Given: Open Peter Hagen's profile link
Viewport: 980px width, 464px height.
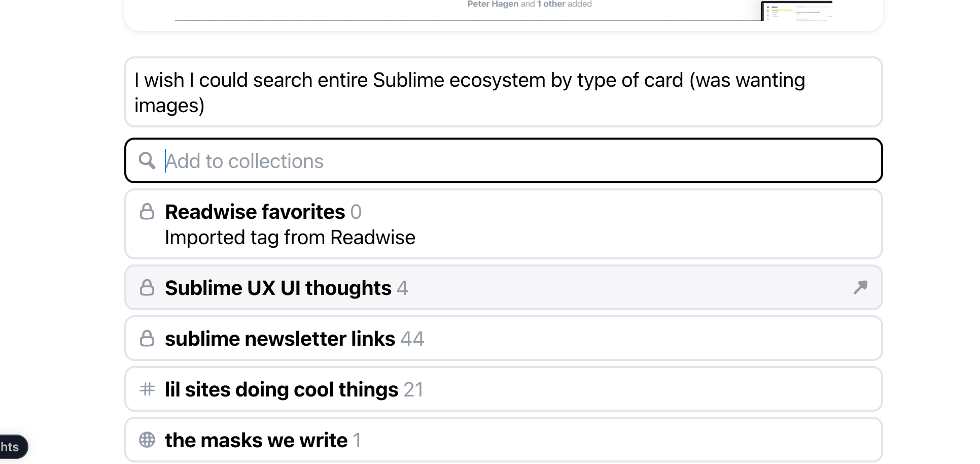Looking at the screenshot, I should click(x=493, y=4).
